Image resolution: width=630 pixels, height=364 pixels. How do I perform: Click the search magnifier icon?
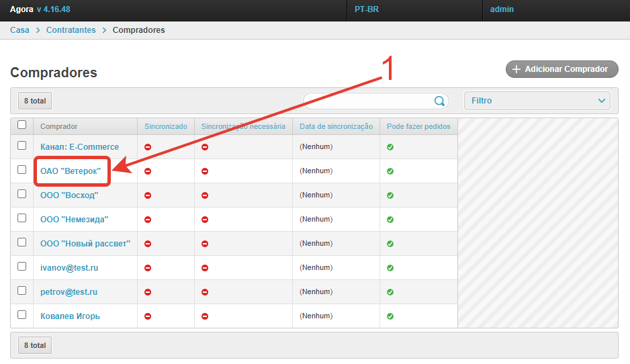tap(440, 101)
